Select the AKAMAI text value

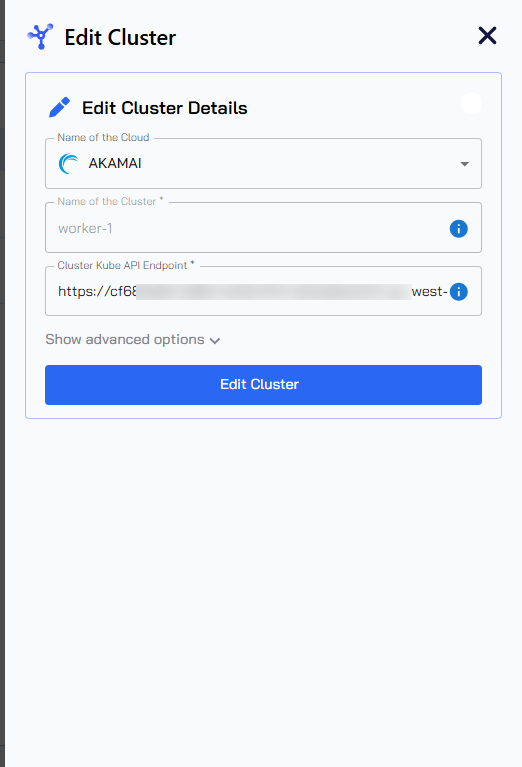[115, 163]
